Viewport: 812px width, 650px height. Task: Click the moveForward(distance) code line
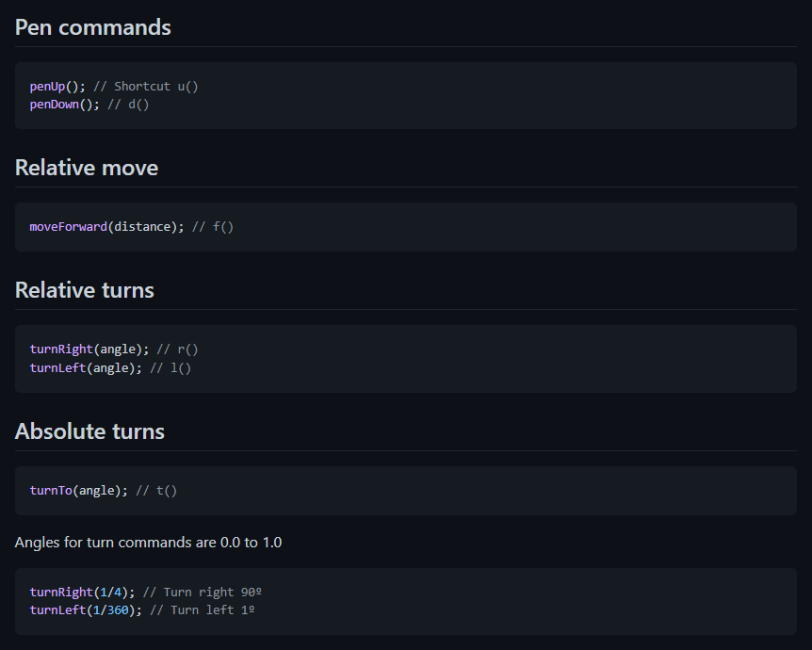click(132, 227)
